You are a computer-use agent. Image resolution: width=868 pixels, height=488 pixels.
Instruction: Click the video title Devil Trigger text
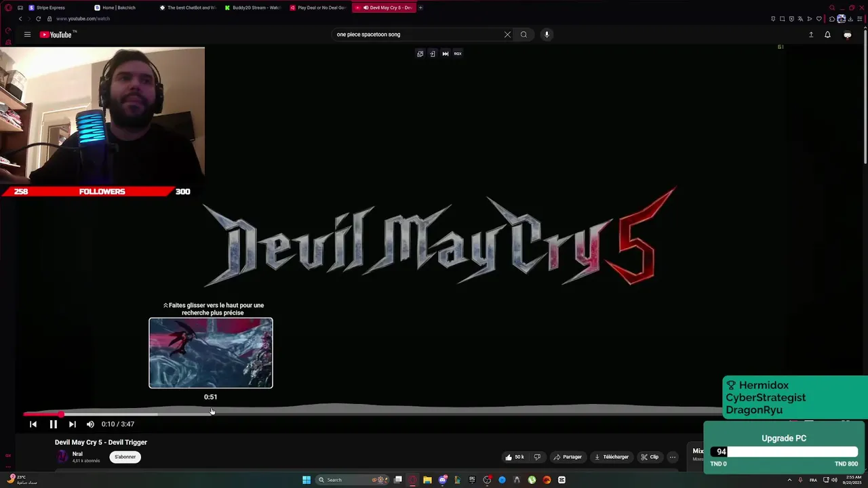[101, 442]
